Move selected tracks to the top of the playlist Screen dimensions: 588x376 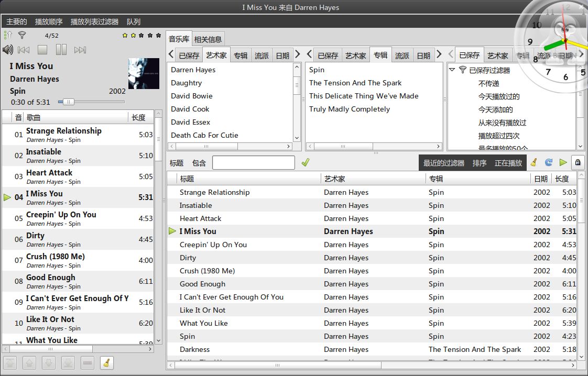(x=10, y=363)
